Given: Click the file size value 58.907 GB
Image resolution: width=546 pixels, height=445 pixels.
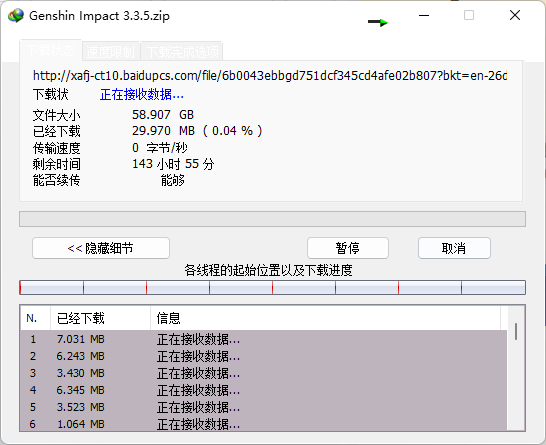Looking at the screenshot, I should tap(163, 115).
